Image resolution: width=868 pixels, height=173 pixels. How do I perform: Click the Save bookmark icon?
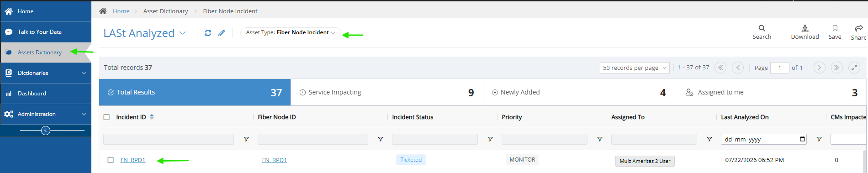(x=835, y=28)
